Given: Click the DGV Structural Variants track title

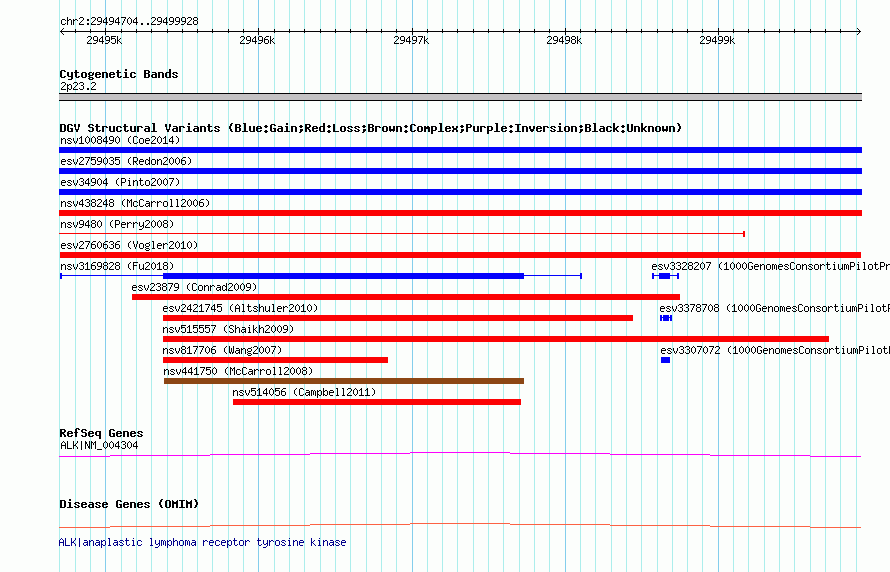Looking at the screenshot, I should click(x=371, y=128).
